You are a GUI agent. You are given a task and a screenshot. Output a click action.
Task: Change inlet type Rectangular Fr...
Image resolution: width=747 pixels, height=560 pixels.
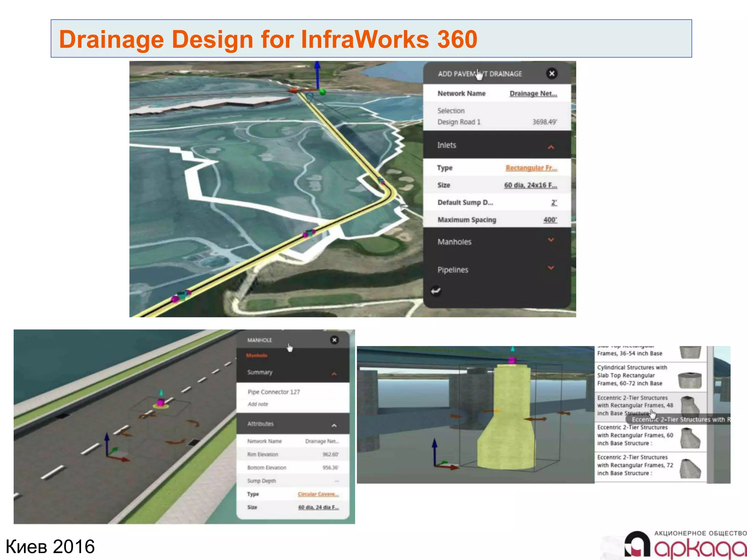[x=531, y=168]
